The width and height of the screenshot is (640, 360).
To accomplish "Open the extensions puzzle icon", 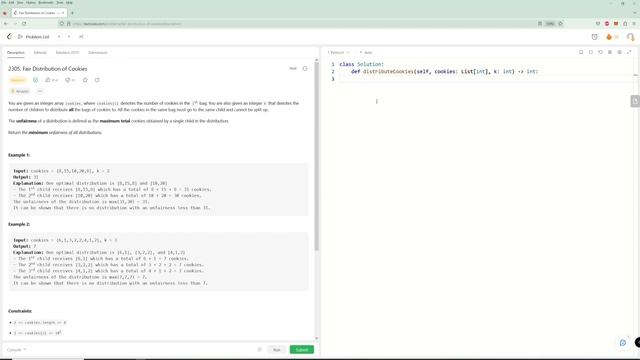I will coord(625,24).
